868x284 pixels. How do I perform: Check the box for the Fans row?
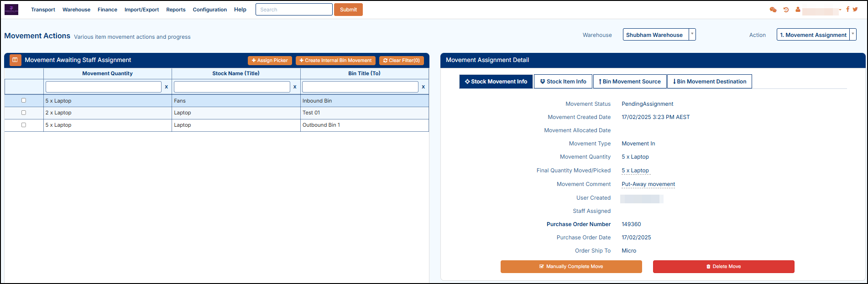click(24, 100)
